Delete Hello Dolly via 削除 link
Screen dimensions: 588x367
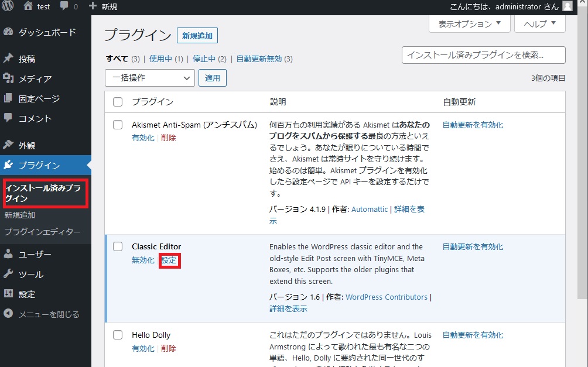click(168, 348)
